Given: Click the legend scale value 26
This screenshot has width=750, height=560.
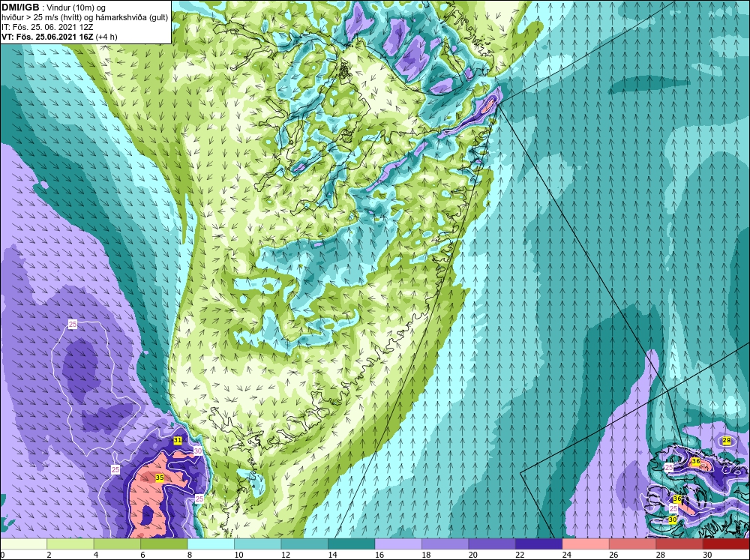Looking at the screenshot, I should point(613,555).
